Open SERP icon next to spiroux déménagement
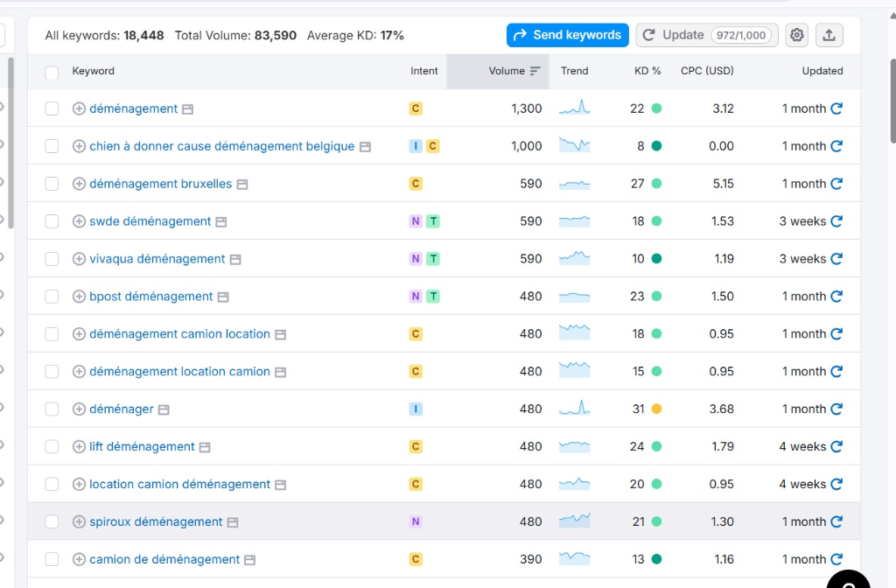 pyautogui.click(x=233, y=522)
